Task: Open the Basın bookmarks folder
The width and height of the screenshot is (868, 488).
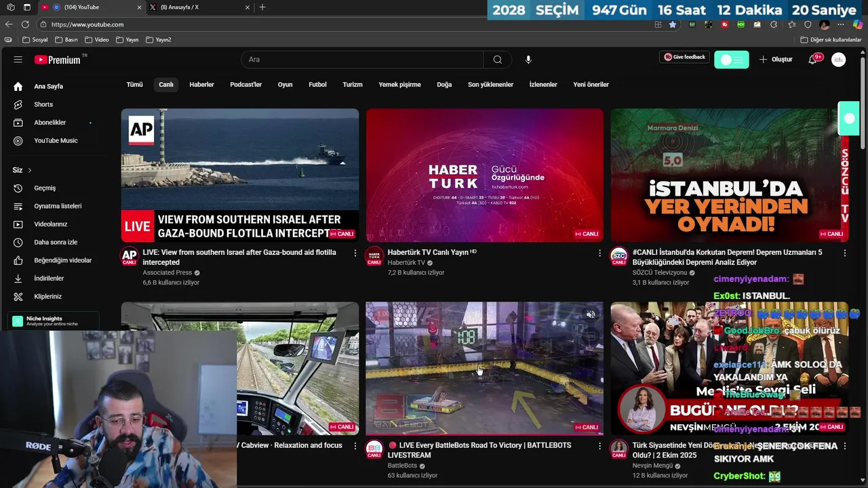Action: click(66, 40)
